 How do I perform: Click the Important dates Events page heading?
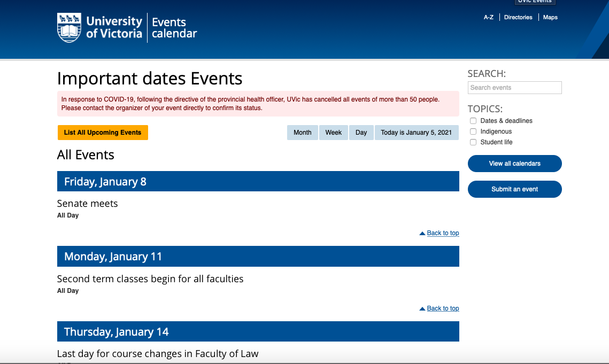[x=150, y=79]
